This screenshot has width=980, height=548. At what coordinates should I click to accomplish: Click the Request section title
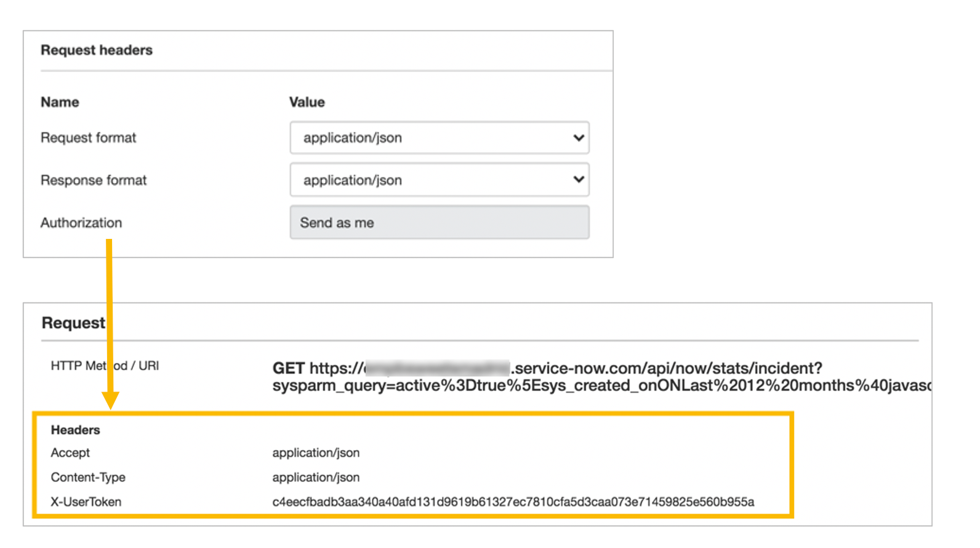point(73,322)
